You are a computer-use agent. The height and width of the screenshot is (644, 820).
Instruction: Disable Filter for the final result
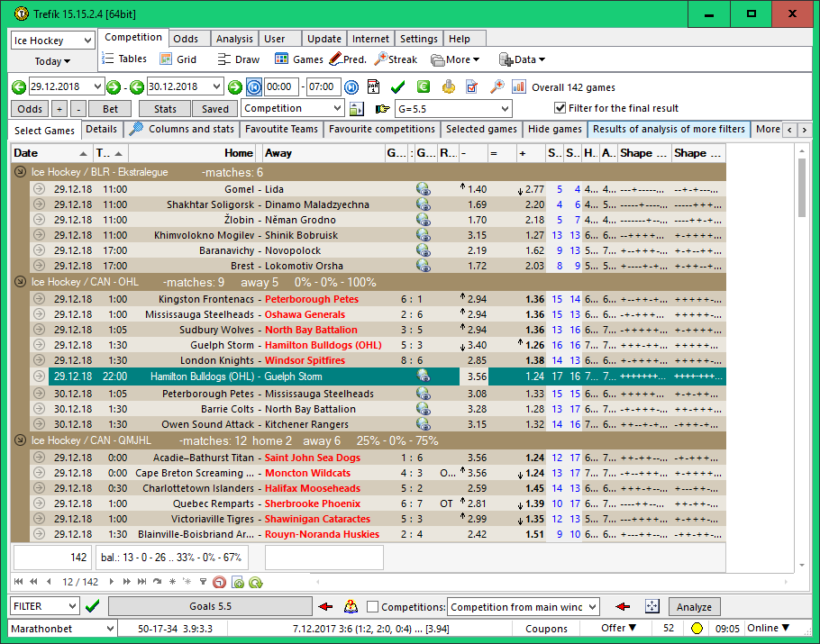point(559,109)
